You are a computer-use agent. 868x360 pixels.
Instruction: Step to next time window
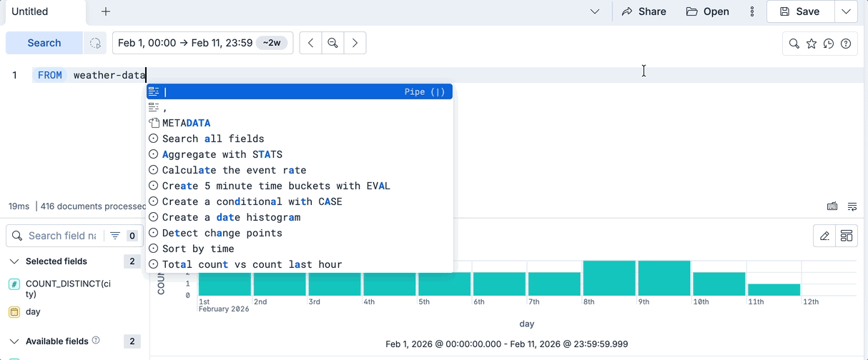pyautogui.click(x=355, y=43)
